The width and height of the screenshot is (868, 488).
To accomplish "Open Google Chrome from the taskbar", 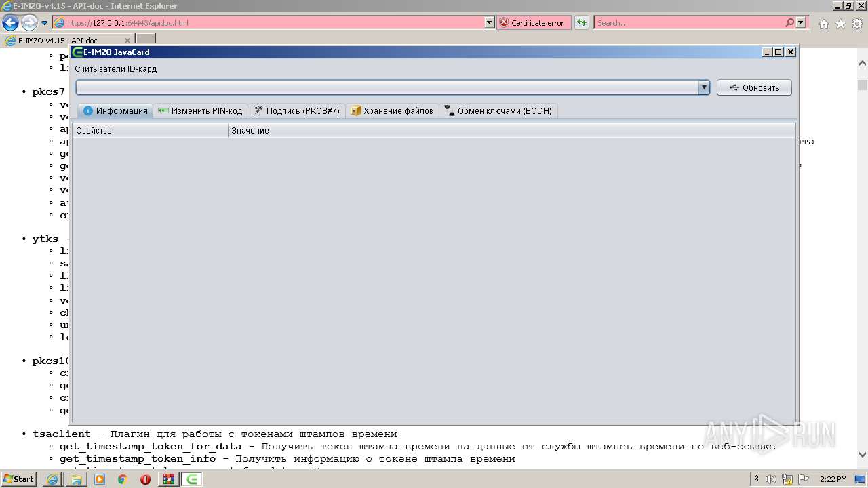I will point(123,479).
